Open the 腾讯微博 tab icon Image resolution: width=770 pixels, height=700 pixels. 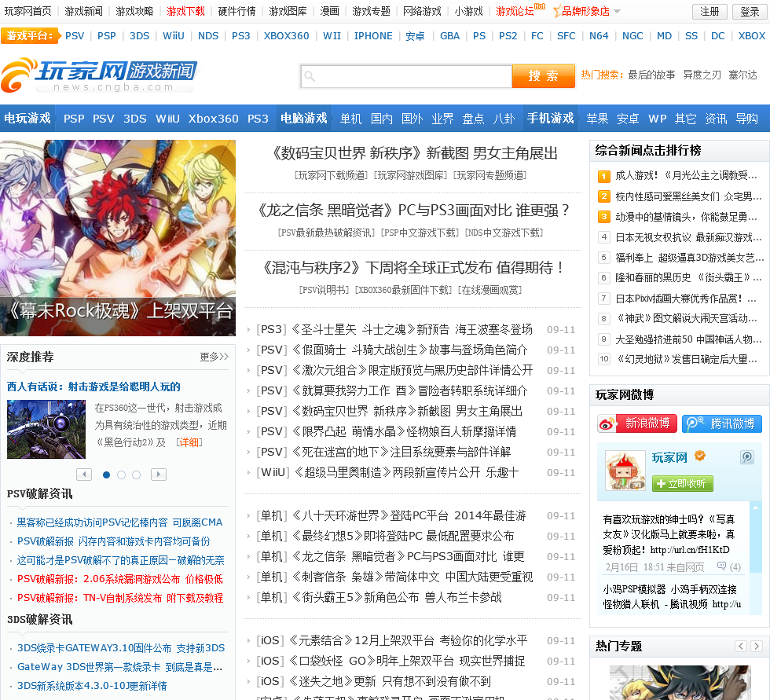tap(722, 423)
